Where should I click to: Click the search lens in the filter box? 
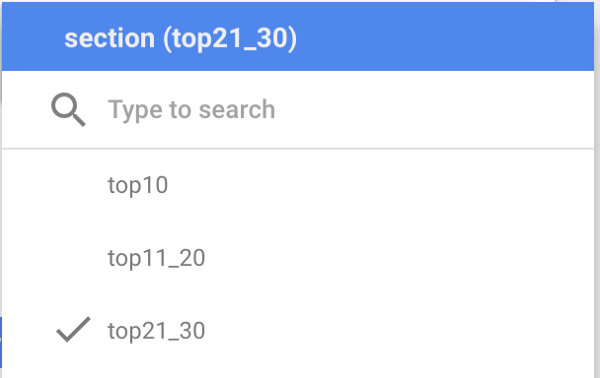point(68,109)
